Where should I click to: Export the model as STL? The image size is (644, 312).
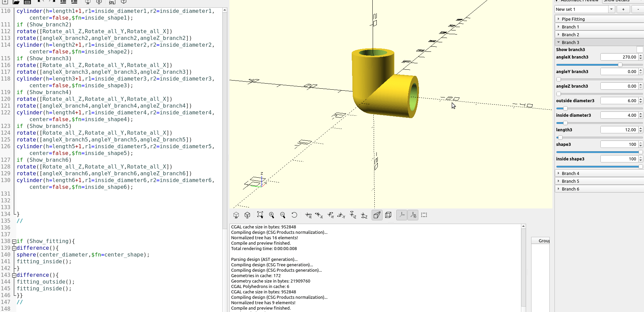(x=113, y=2)
